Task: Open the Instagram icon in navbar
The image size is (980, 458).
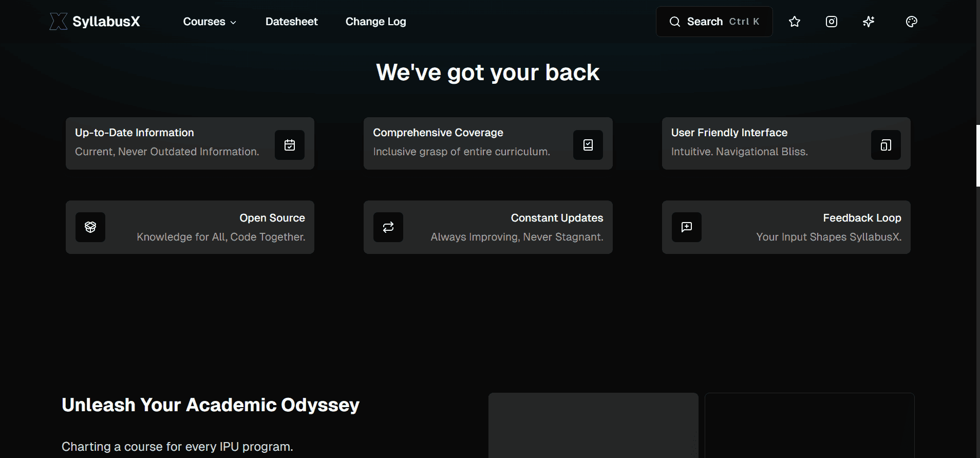Action: tap(832, 22)
